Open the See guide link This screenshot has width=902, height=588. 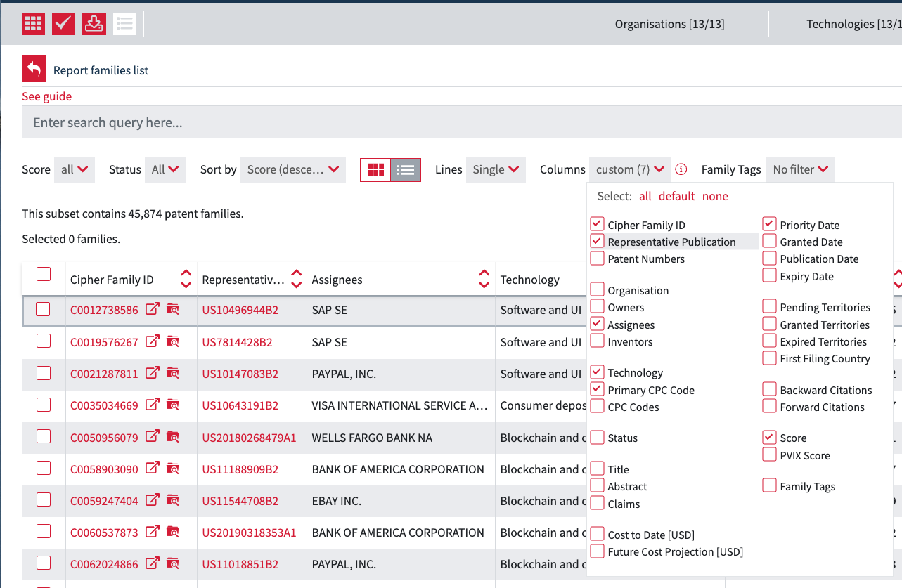[x=46, y=96]
